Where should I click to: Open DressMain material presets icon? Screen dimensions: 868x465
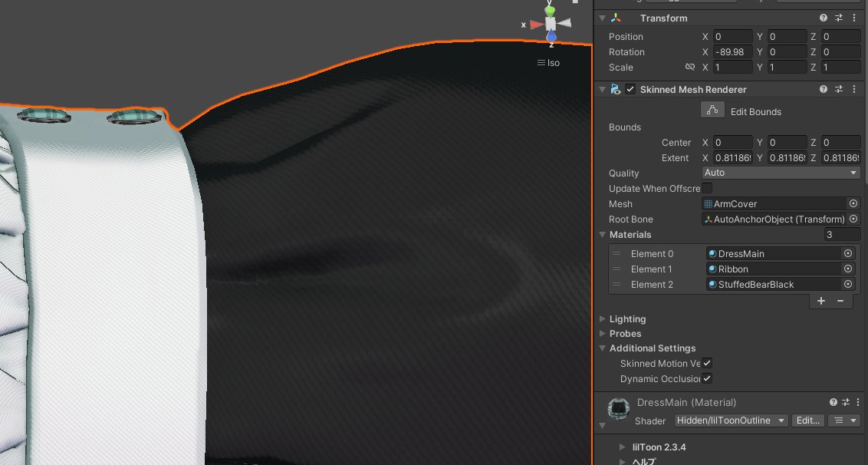pos(845,402)
